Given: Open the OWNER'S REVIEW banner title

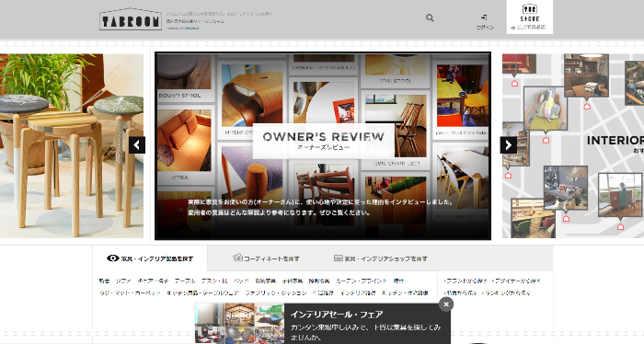Looking at the screenshot, I should (323, 141).
